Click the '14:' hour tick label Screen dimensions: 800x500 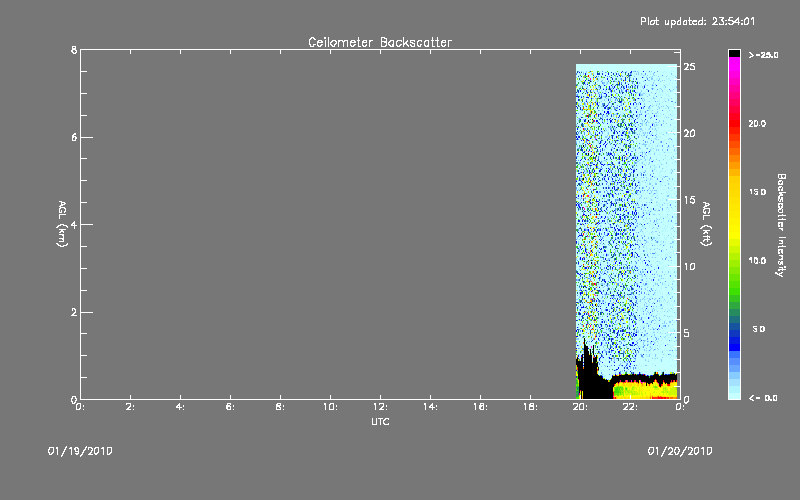(430, 407)
